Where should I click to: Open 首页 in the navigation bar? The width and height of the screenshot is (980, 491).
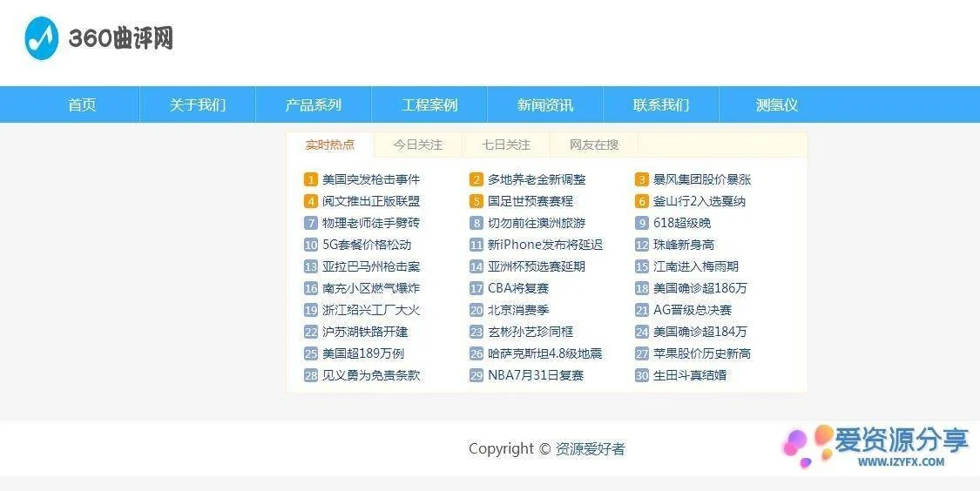(82, 105)
